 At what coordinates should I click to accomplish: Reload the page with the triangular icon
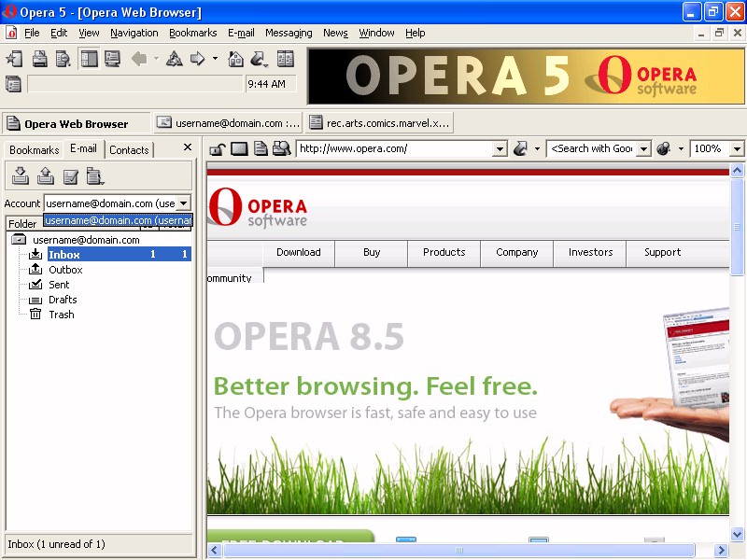(x=174, y=59)
